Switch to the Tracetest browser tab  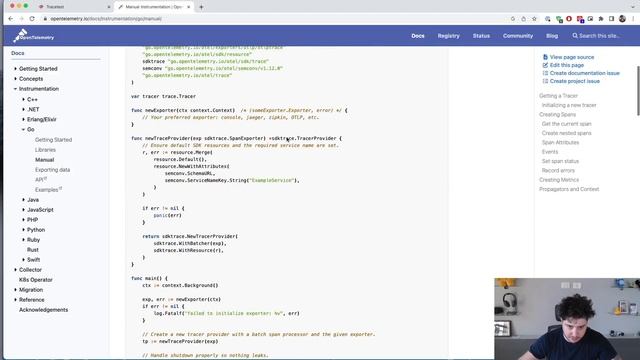[73, 7]
